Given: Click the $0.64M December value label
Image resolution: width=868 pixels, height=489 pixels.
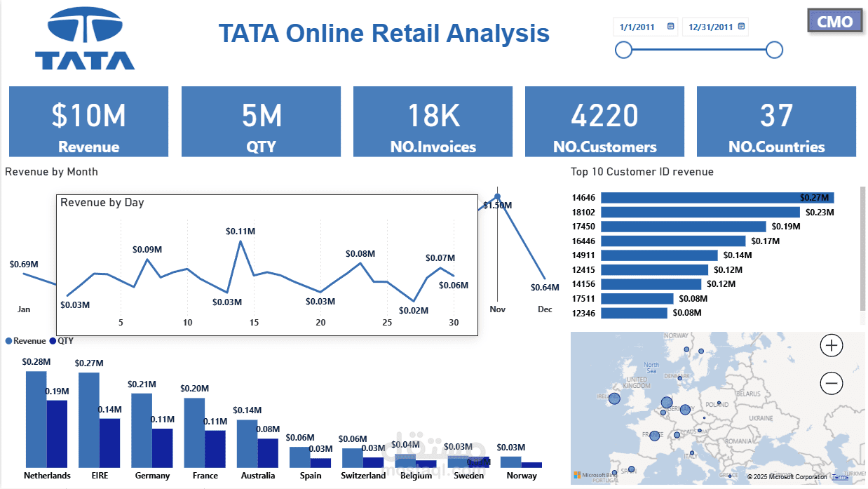Looking at the screenshot, I should coord(545,288).
